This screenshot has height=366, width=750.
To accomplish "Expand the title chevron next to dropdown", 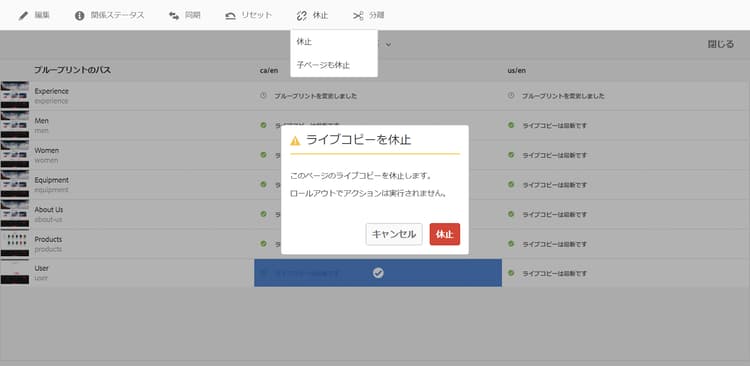I will coord(388,44).
